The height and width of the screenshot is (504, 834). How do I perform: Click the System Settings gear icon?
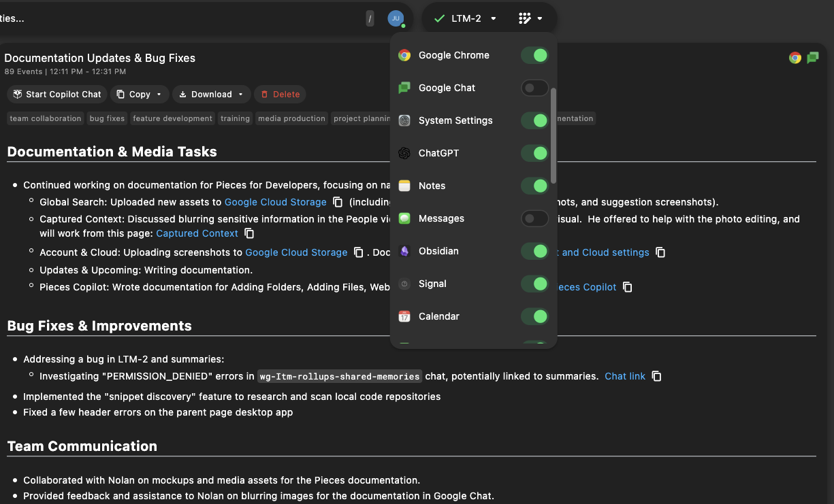(404, 120)
